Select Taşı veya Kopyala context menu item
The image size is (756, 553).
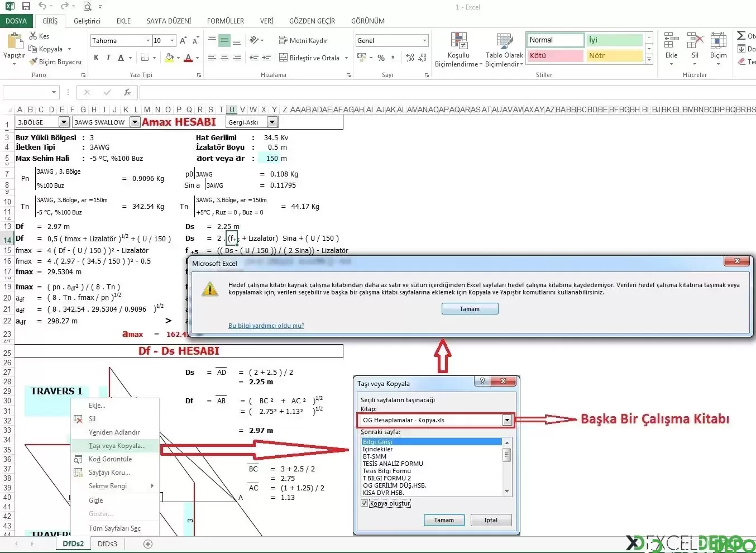[116, 446]
